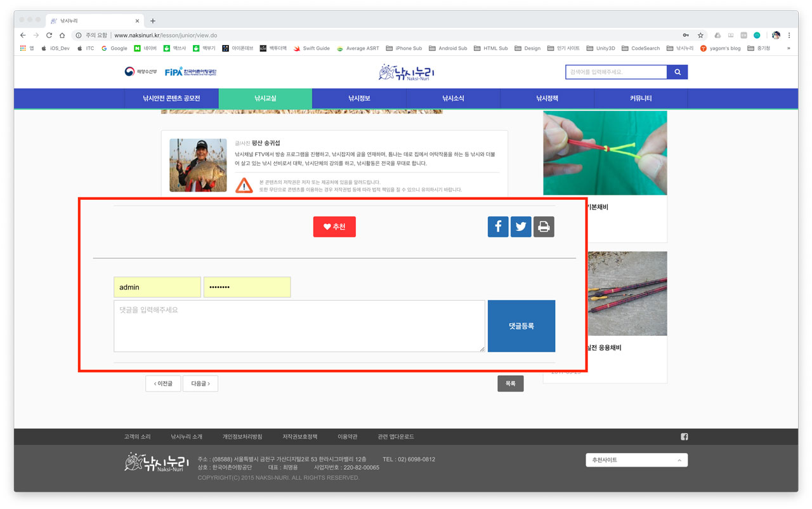Share the article on Facebook
Viewport: 812px width, 509px height.
coord(498,227)
